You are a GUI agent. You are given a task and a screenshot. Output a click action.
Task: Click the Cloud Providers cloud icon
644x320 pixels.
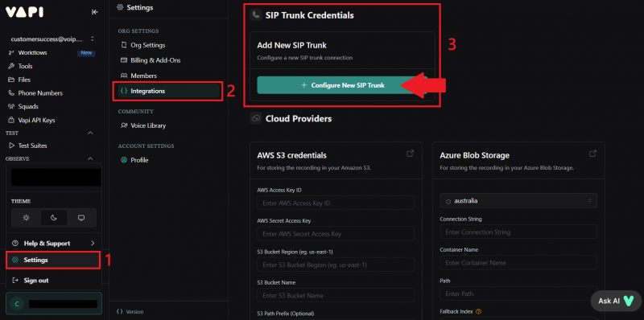pos(256,118)
